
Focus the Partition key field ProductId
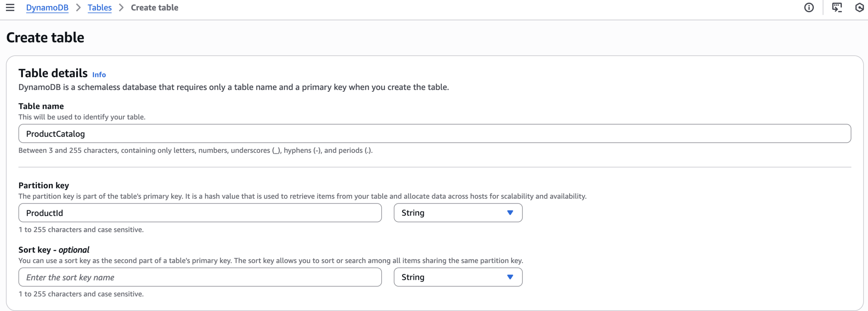coord(200,213)
